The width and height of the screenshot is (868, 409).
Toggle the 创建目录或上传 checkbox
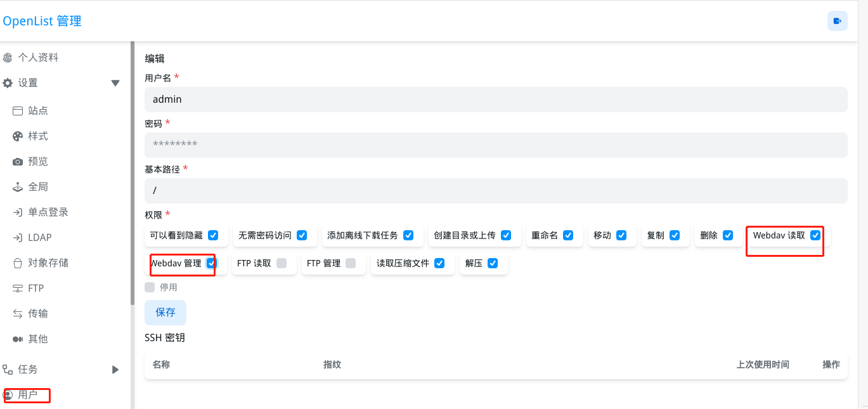pyautogui.click(x=506, y=235)
